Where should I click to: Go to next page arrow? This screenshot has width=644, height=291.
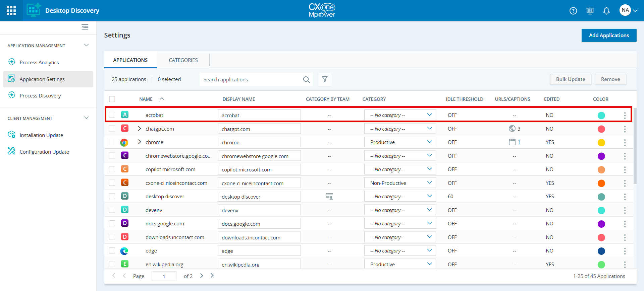202,276
